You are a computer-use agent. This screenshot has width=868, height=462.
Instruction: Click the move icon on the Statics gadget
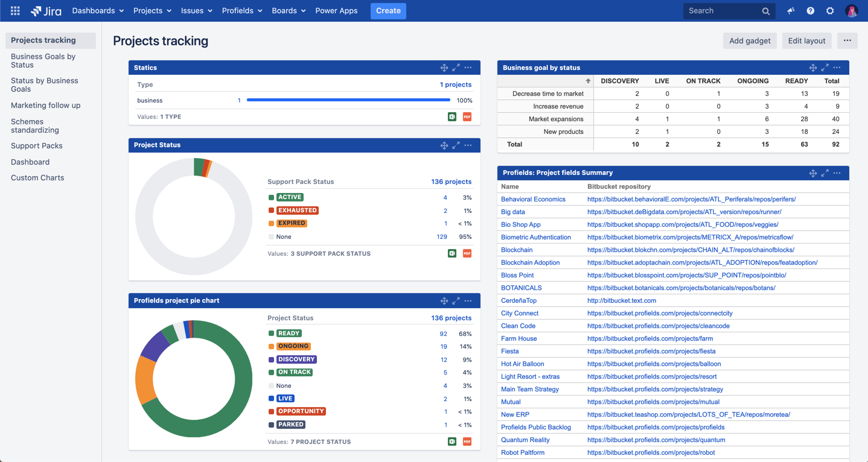pos(444,68)
